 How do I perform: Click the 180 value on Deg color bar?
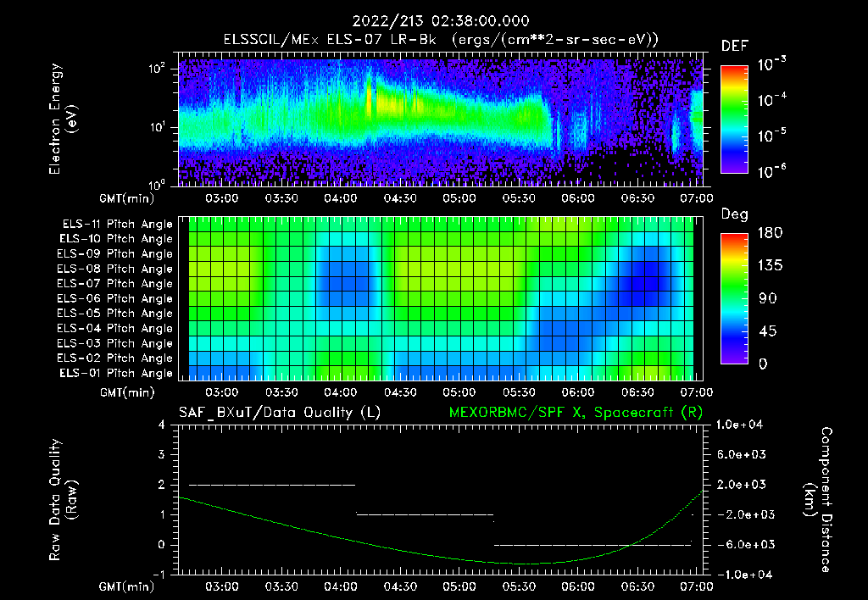(x=771, y=232)
